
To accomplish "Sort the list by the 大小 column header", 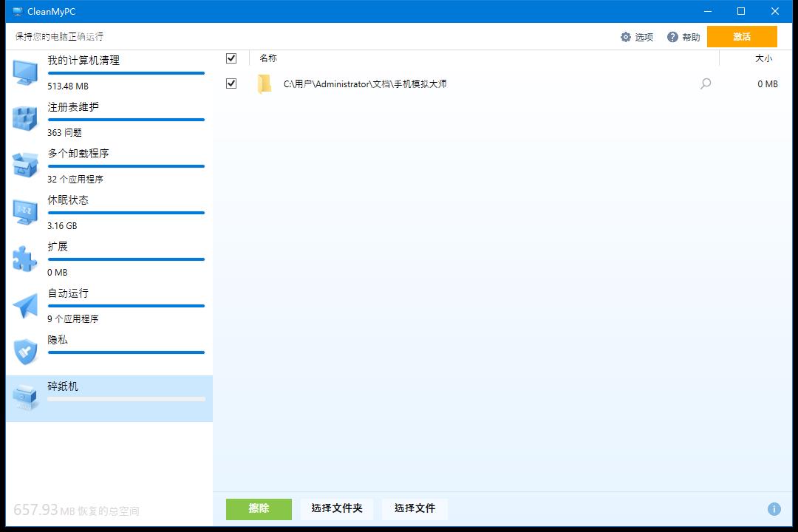I will [x=763, y=58].
